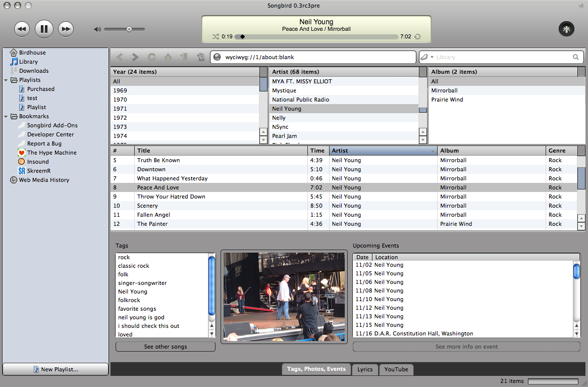Select Prairie Wind in the Album list
588x387 pixels.
coord(447,100)
